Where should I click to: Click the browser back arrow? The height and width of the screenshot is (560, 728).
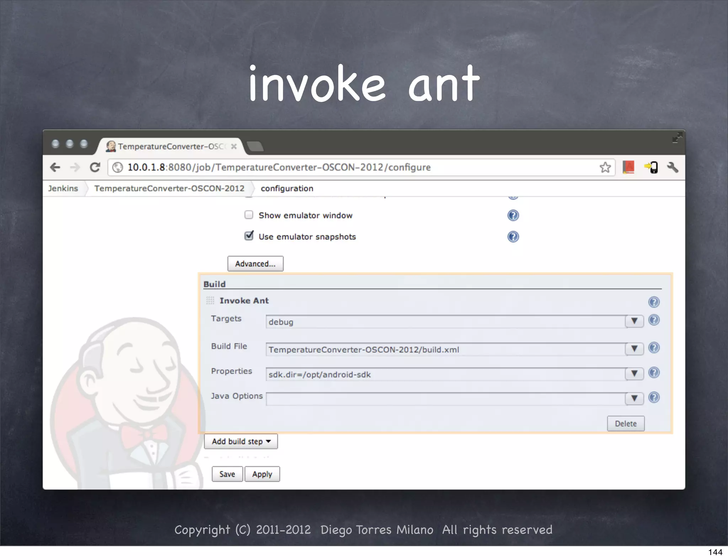(55, 167)
